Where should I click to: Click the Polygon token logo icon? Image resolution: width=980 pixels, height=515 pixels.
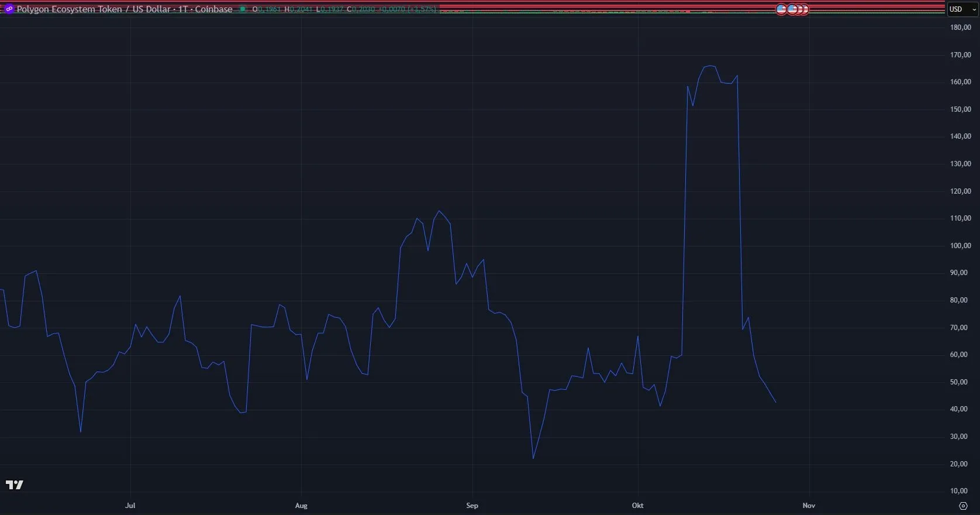click(x=9, y=9)
